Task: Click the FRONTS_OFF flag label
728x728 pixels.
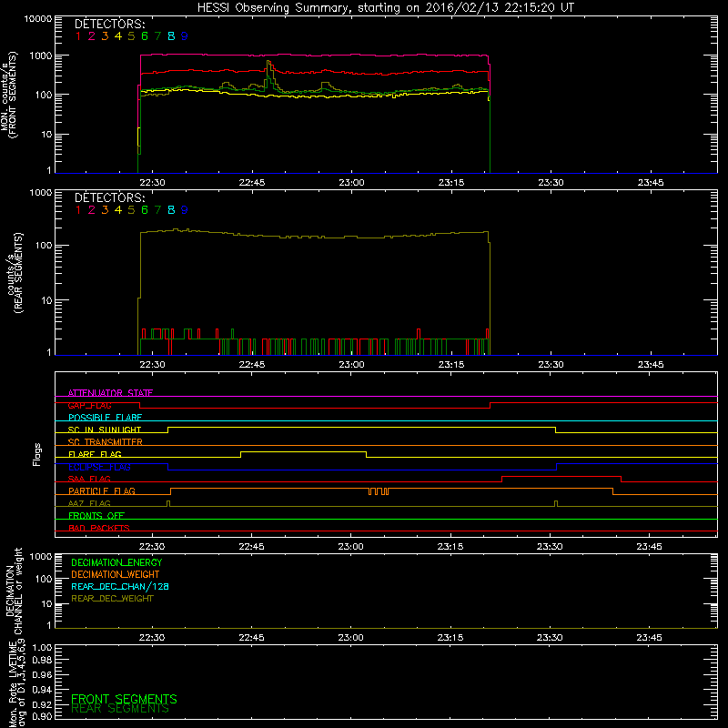Action: [x=96, y=515]
